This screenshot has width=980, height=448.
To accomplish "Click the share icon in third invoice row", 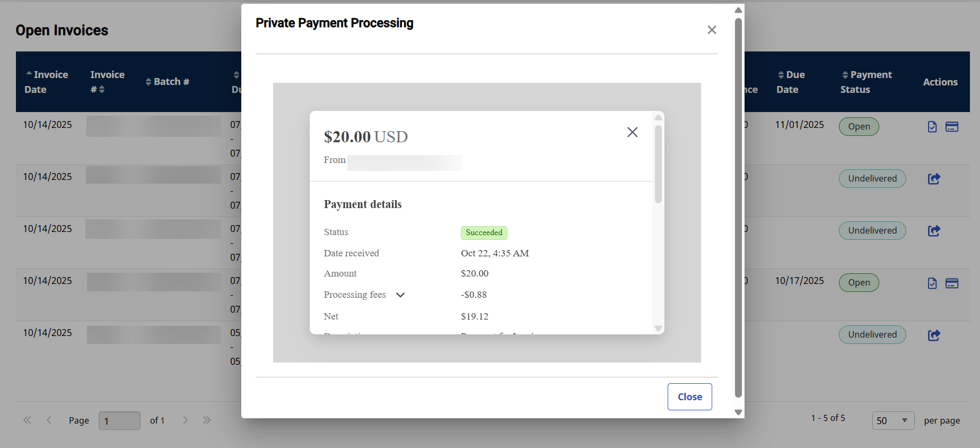I will point(934,231).
